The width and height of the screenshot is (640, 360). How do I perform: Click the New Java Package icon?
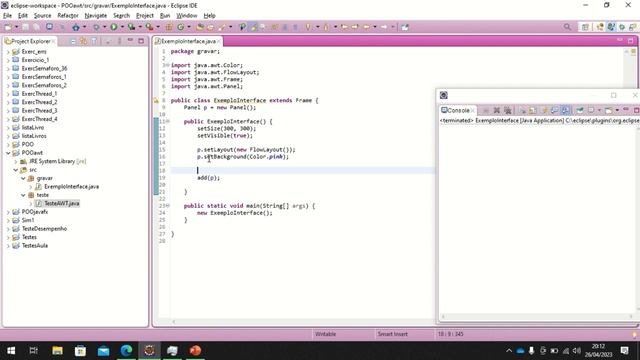pos(169,27)
